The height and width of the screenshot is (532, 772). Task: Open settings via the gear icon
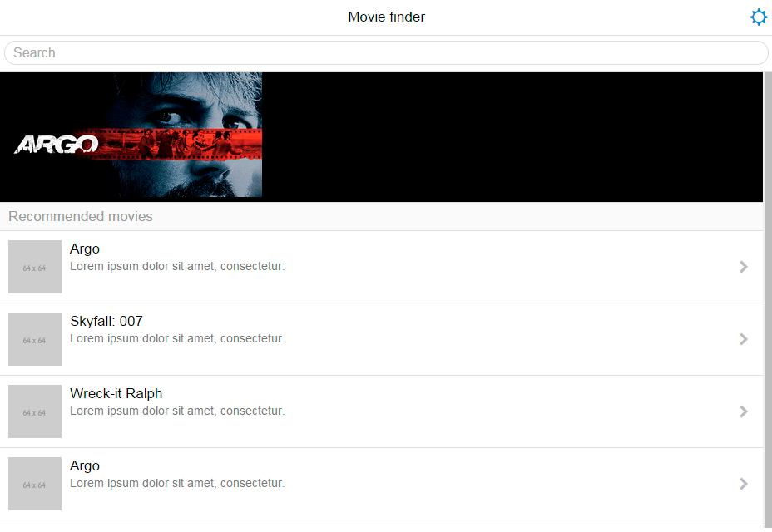(x=758, y=17)
